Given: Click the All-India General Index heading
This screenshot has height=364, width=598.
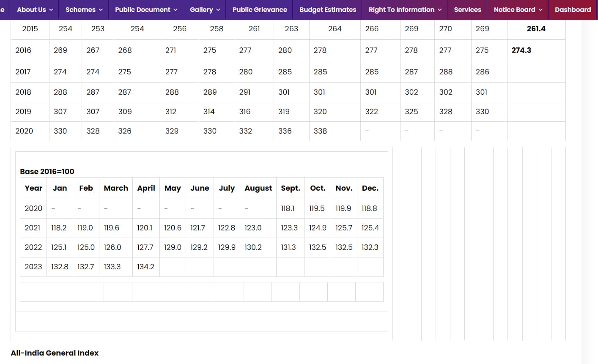Looking at the screenshot, I should pos(55,353).
